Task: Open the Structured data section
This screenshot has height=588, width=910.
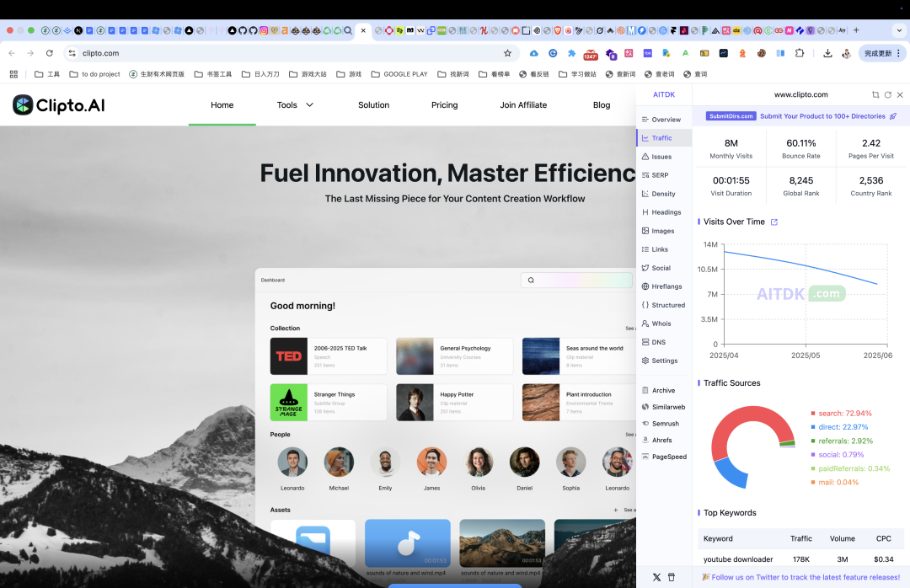Action: point(663,305)
